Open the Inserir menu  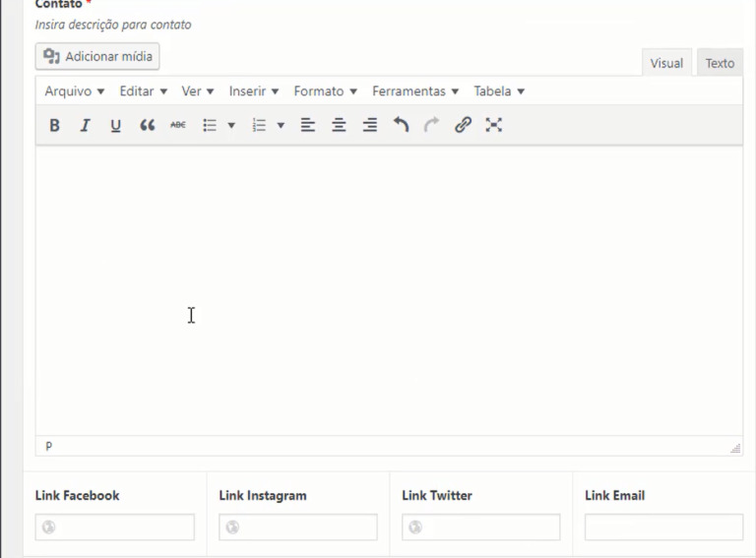pos(254,92)
